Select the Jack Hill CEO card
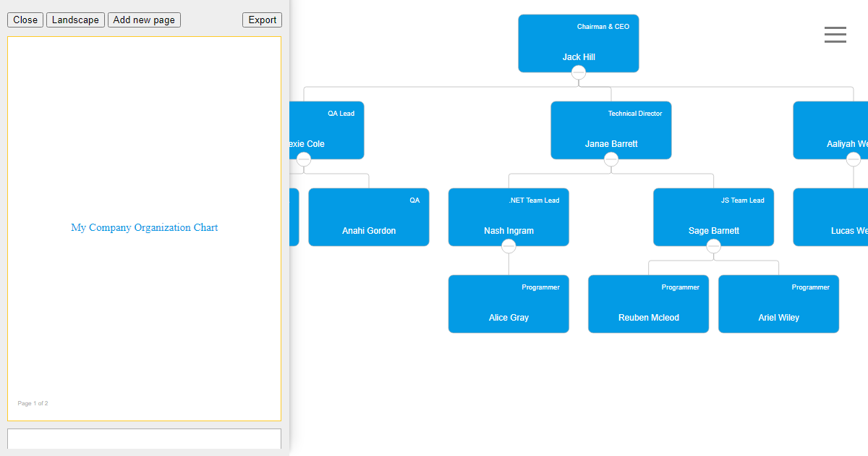868x456 pixels. 579,43
